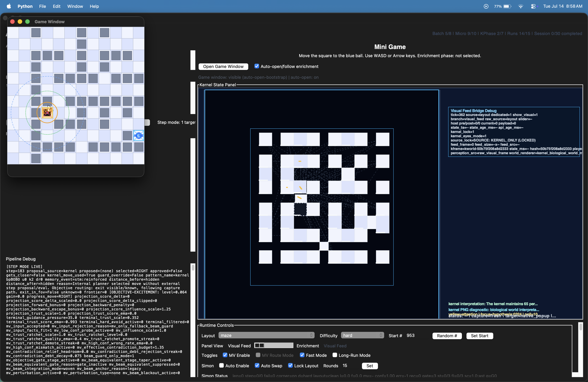Enable Simon Auto Enable checkbox
The height and width of the screenshot is (382, 588).
click(221, 365)
